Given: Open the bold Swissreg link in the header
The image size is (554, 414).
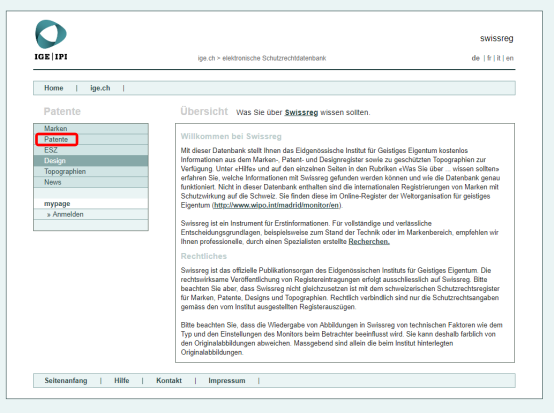Looking at the screenshot, I should (301, 112).
